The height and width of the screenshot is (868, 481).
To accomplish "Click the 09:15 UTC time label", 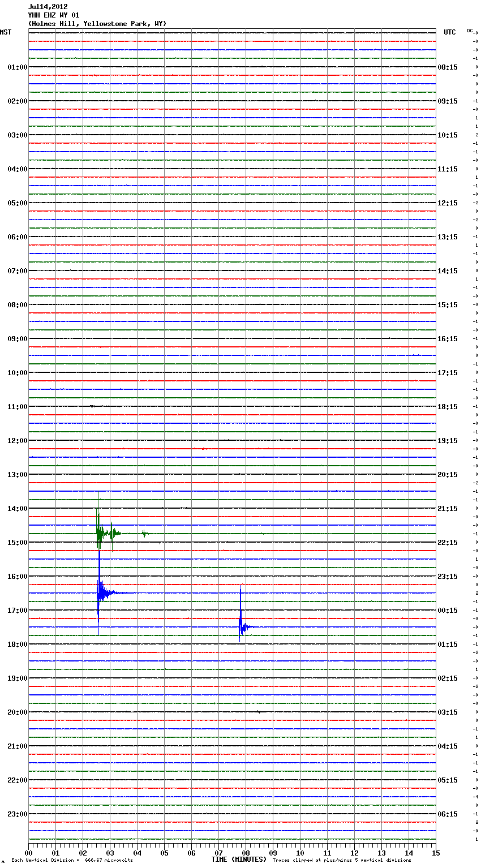I will click(448, 101).
